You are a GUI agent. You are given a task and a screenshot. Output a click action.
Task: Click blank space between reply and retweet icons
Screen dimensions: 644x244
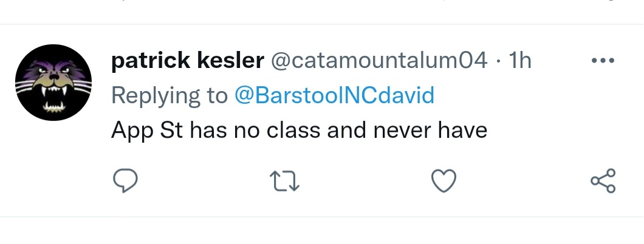pos(204,180)
